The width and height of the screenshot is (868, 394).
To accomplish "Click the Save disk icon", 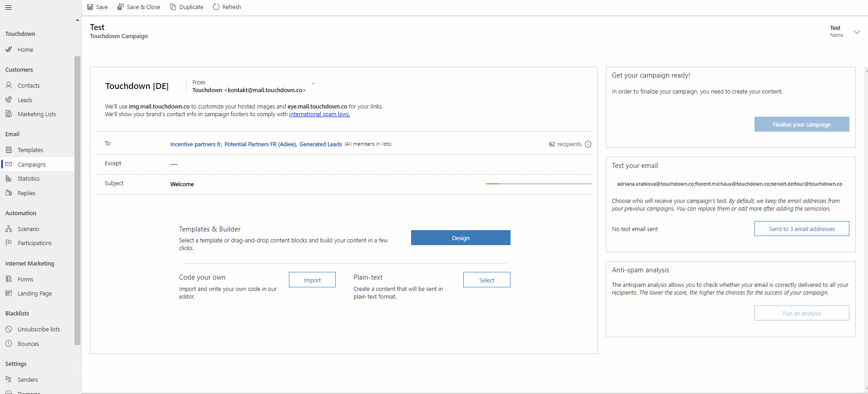I will (90, 7).
